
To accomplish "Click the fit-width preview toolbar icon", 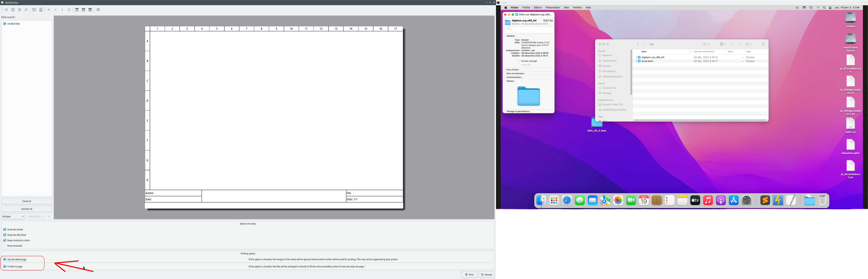I will pyautogui.click(x=6, y=10).
